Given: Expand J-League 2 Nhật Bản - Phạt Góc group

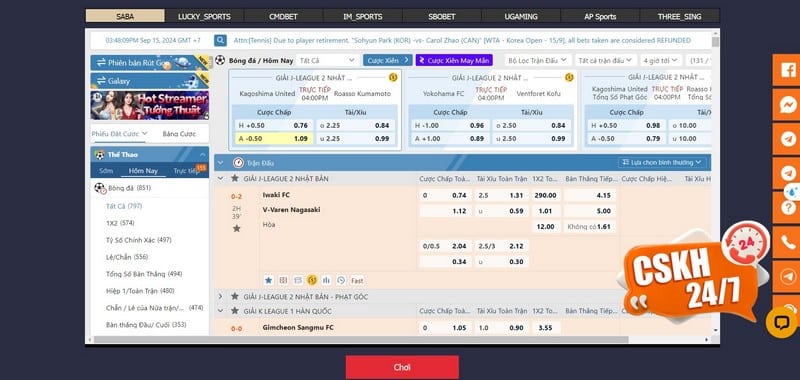Looking at the screenshot, I should 220,296.
